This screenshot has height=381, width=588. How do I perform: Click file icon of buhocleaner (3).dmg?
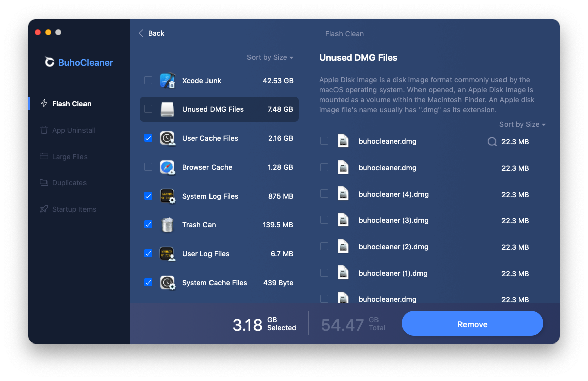[x=343, y=220]
